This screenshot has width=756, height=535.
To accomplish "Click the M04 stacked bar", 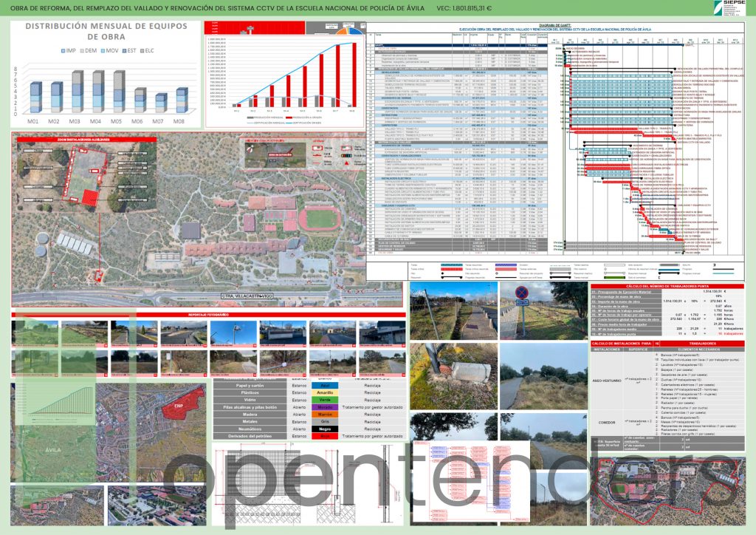I will (x=98, y=92).
